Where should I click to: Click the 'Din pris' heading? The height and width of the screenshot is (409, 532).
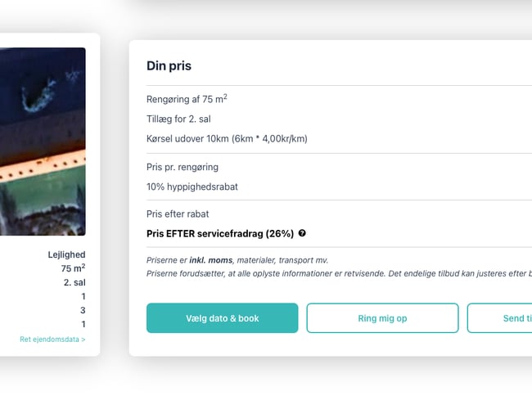[169, 65]
